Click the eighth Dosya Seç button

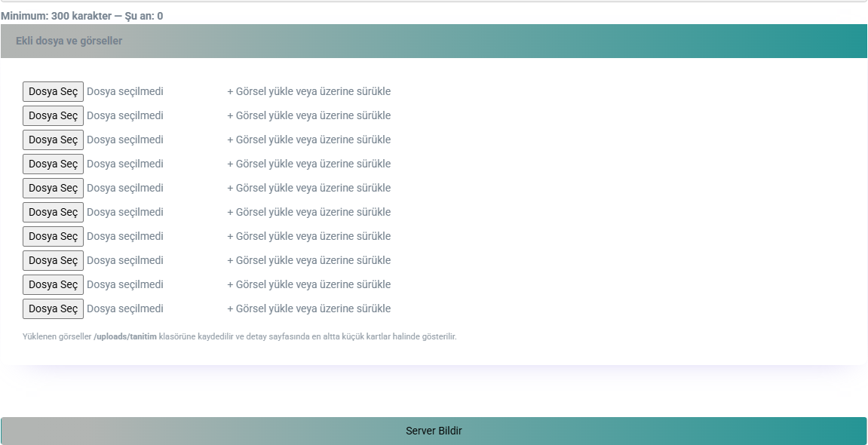point(53,261)
